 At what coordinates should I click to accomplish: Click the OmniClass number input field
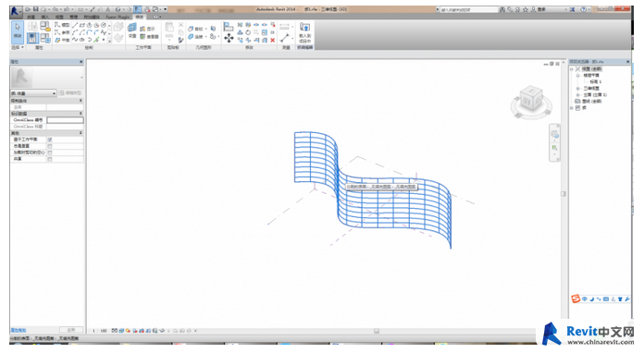click(x=65, y=120)
